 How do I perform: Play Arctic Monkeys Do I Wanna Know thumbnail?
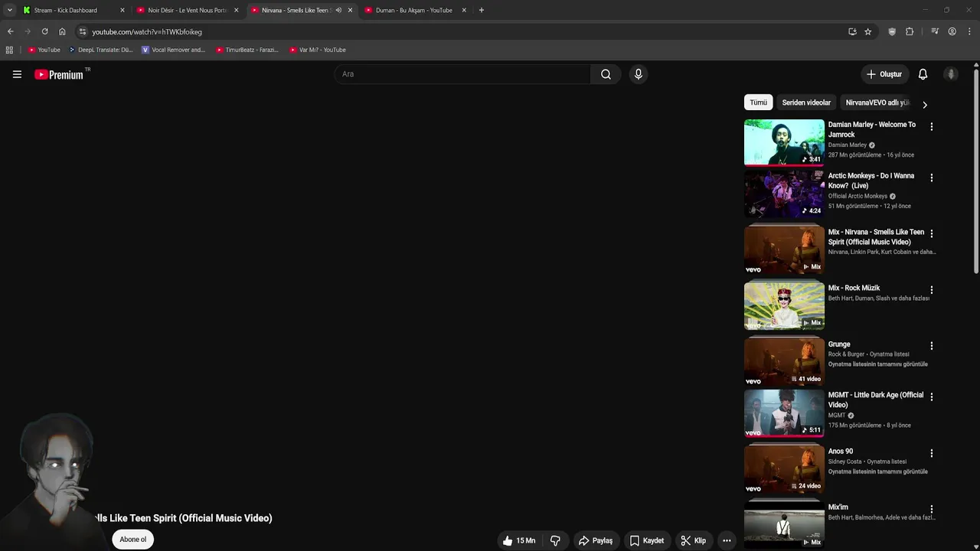pyautogui.click(x=784, y=194)
